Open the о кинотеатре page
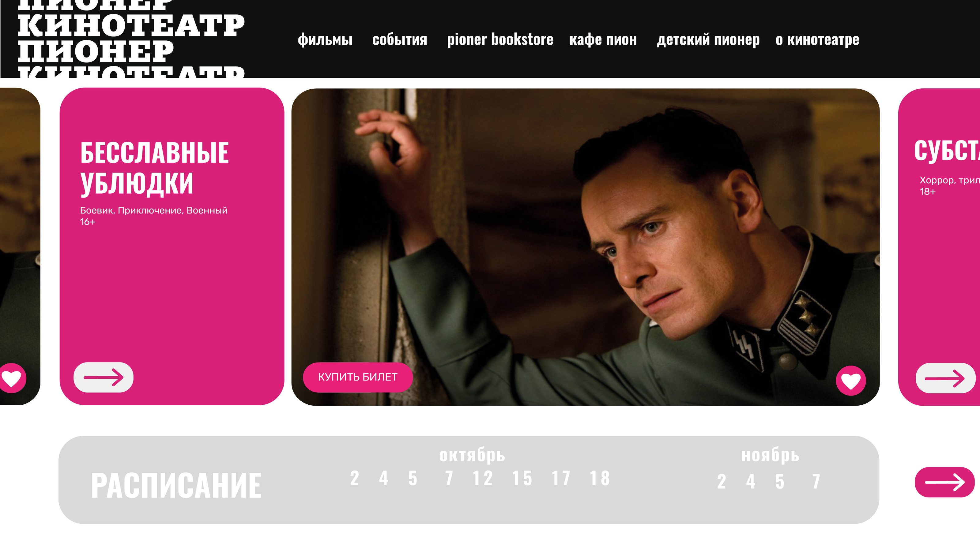This screenshot has width=980, height=550. [817, 39]
